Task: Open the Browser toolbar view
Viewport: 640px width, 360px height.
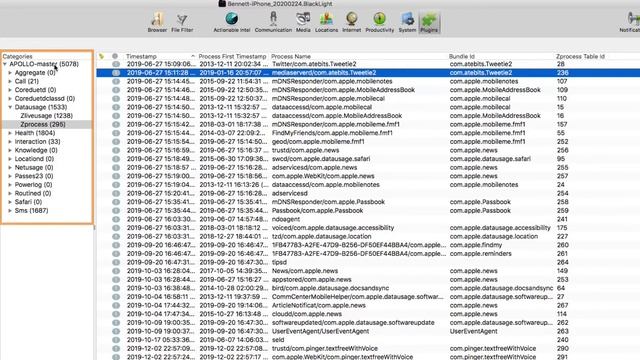Action: click(157, 22)
